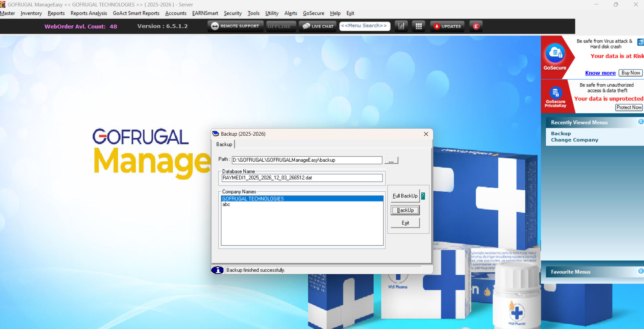
Task: Click 'Backup finished successfully.' status text
Action: [x=256, y=270]
